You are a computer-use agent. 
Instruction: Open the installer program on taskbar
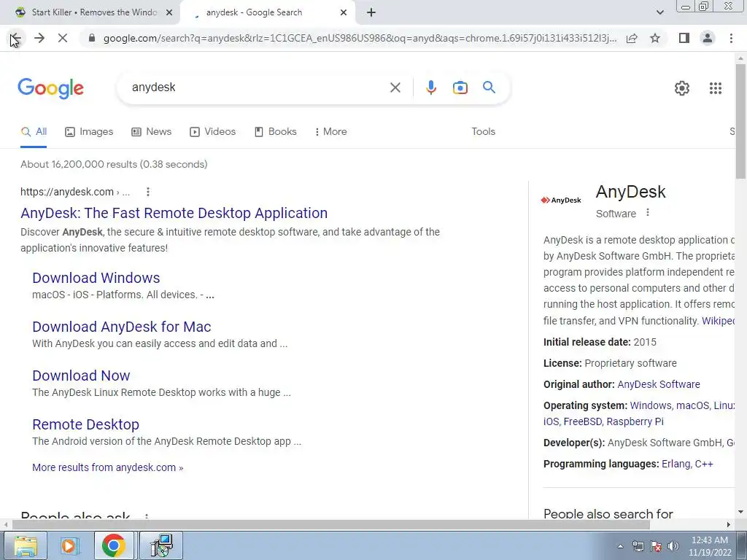point(160,545)
